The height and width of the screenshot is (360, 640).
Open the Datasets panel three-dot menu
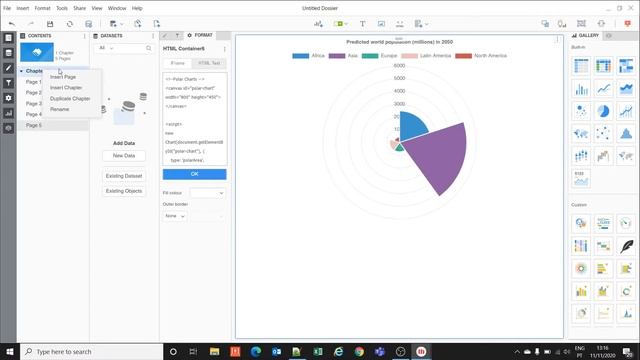[153, 36]
